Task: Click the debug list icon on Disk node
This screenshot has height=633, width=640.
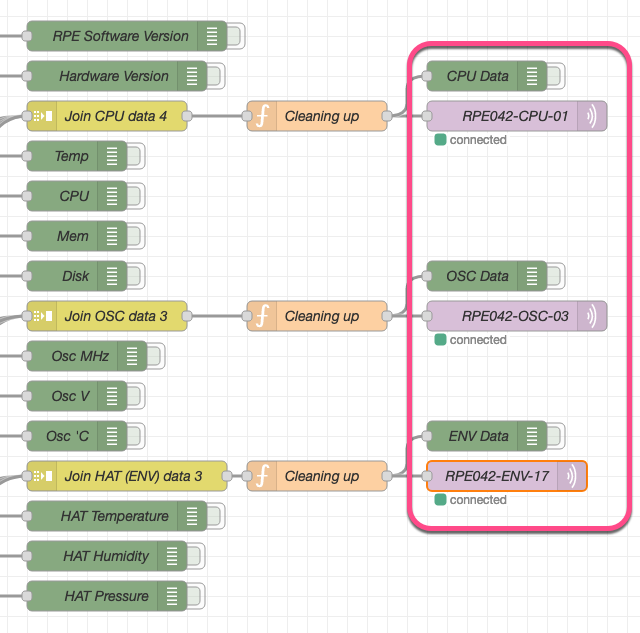Action: 112,276
